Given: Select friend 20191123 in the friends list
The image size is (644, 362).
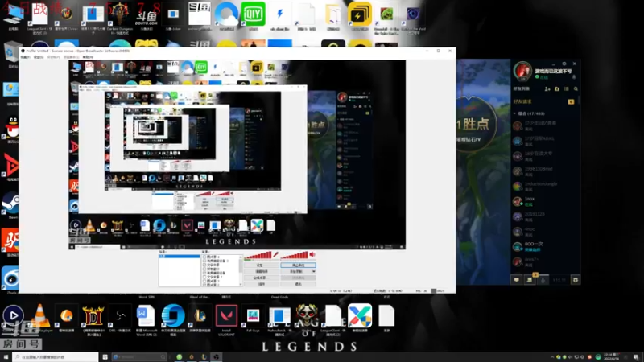Looking at the screenshot, I should tap(544, 216).
